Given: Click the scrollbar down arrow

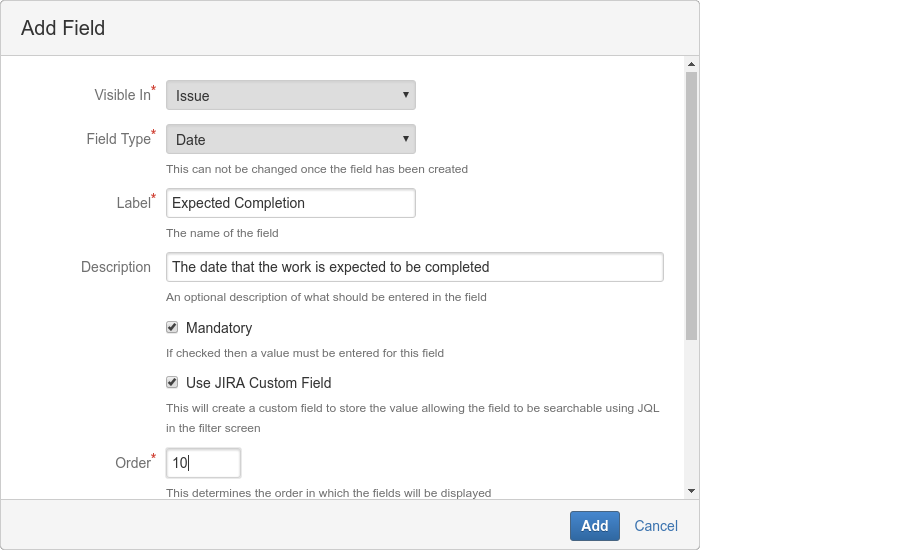Looking at the screenshot, I should [x=691, y=490].
